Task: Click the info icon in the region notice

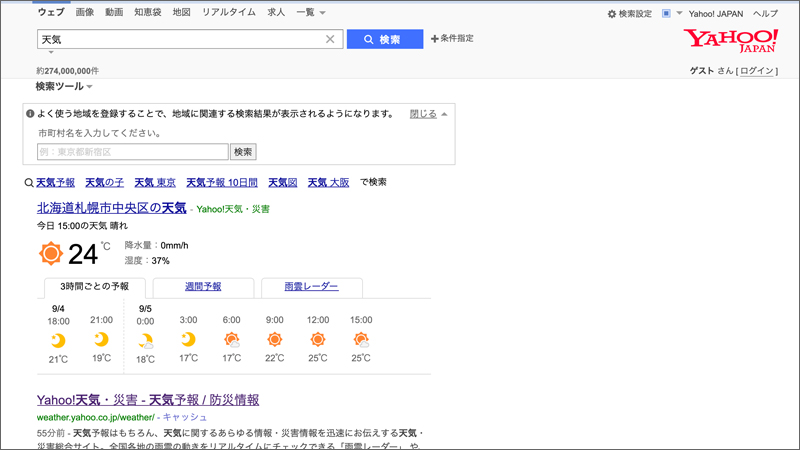Action: coord(30,114)
